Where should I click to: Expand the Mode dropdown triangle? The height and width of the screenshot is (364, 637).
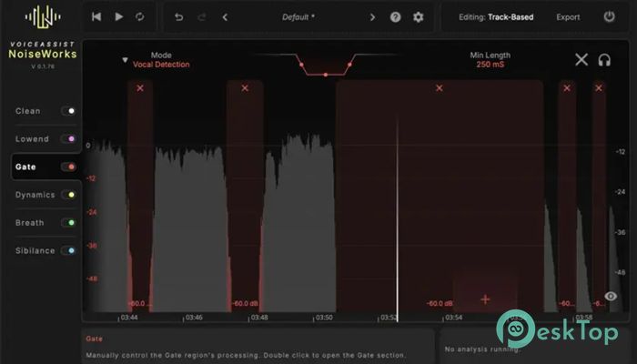pyautogui.click(x=125, y=60)
